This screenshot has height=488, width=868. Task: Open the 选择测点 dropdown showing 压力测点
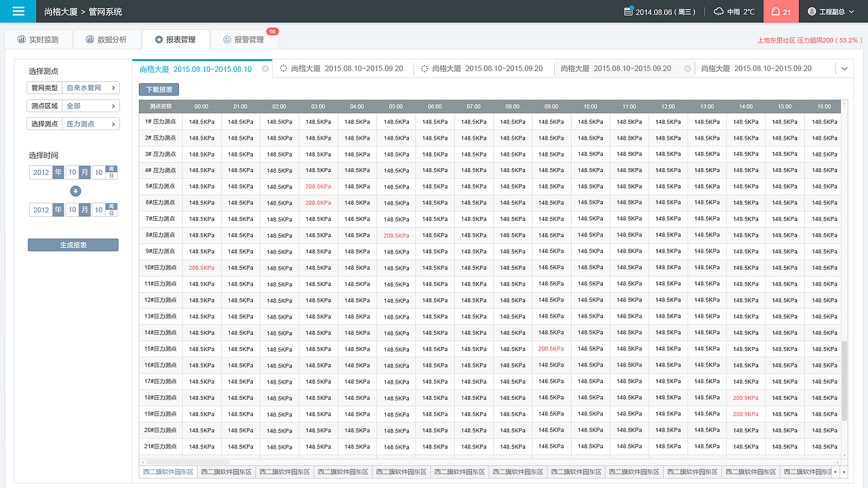[74, 124]
